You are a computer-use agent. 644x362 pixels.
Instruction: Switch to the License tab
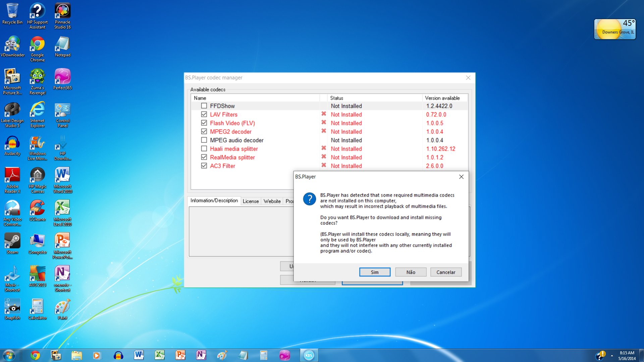click(250, 201)
